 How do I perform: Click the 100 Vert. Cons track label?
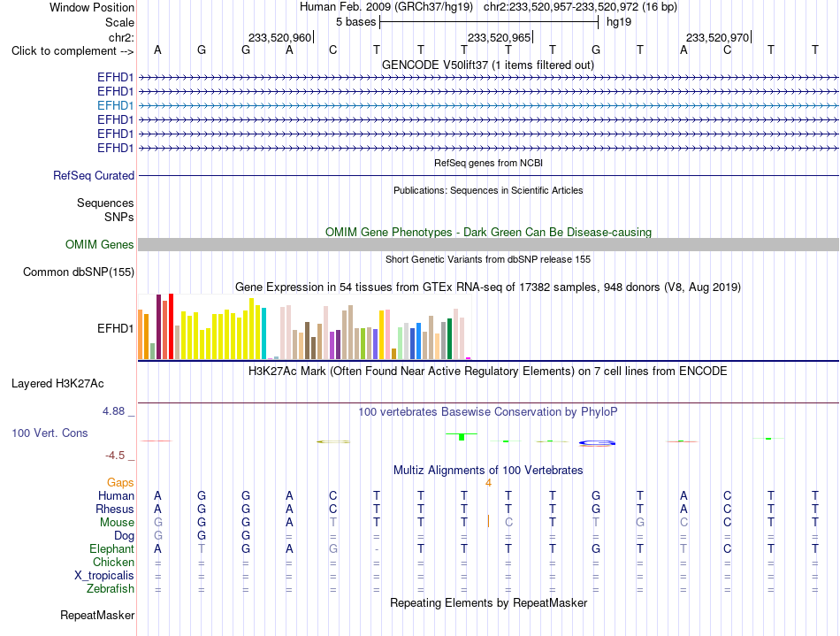coord(50,433)
